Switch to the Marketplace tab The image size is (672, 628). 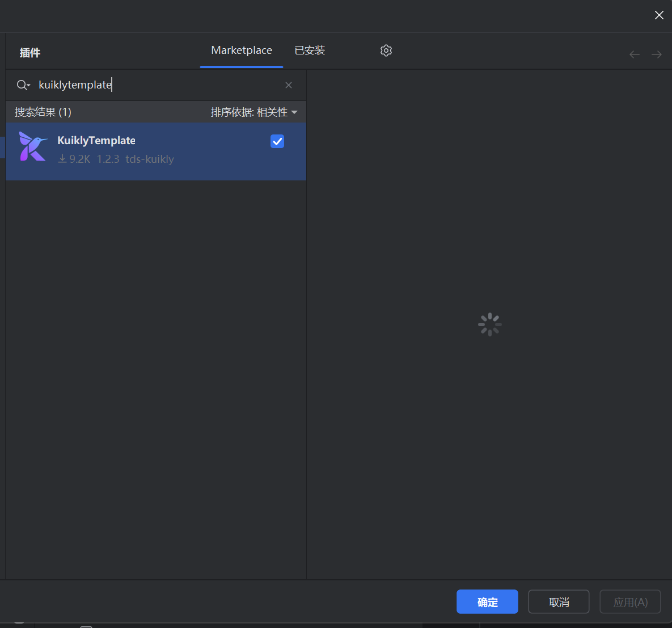[241, 50]
